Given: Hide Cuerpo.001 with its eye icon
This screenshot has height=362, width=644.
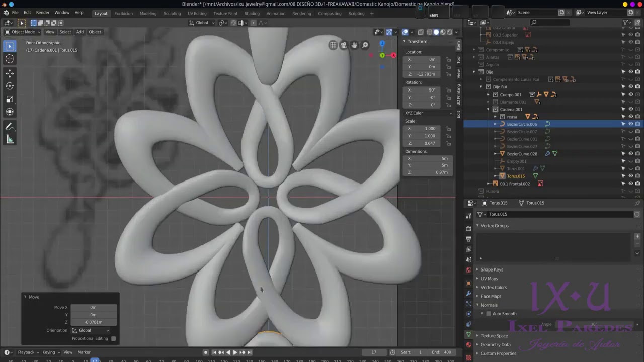Looking at the screenshot, I should click(x=631, y=95).
